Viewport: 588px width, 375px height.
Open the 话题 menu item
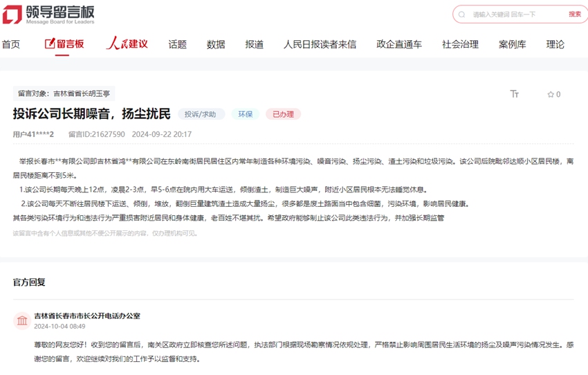click(177, 44)
